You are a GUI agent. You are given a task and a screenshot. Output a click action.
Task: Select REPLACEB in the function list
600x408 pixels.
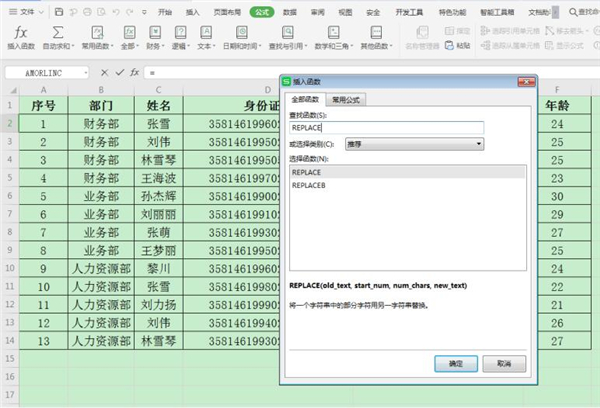point(309,186)
